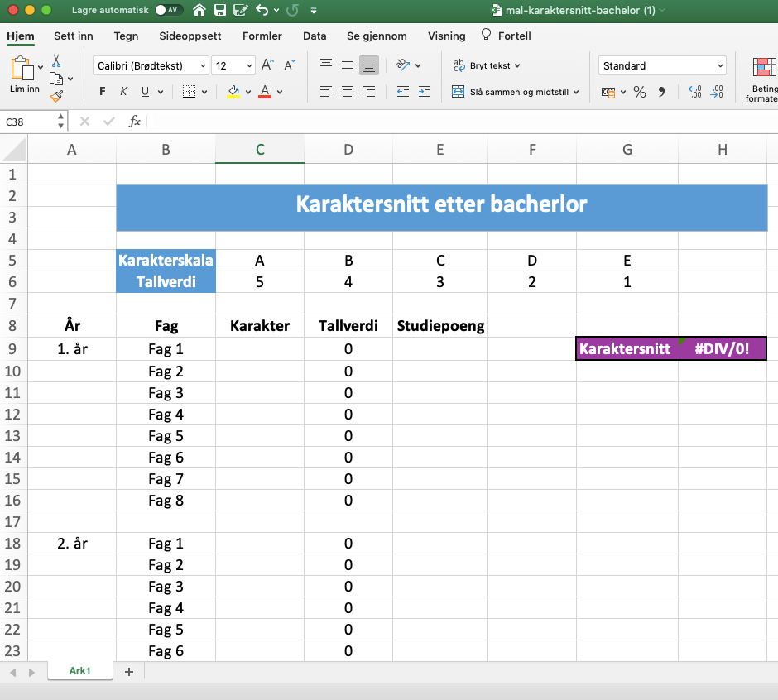
Task: Toggle the Lagre automatisk switch
Action: 169,11
